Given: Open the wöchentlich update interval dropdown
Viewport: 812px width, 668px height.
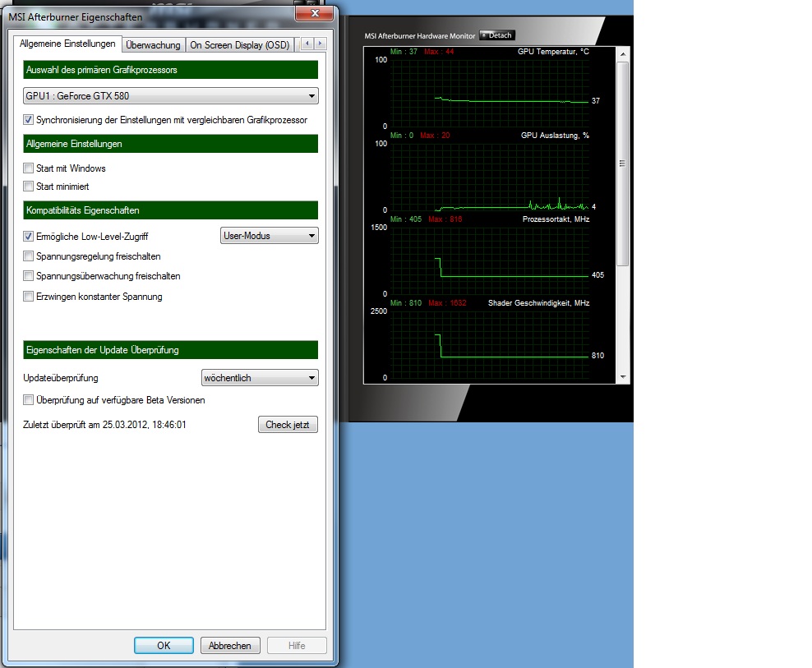Looking at the screenshot, I should 260,377.
